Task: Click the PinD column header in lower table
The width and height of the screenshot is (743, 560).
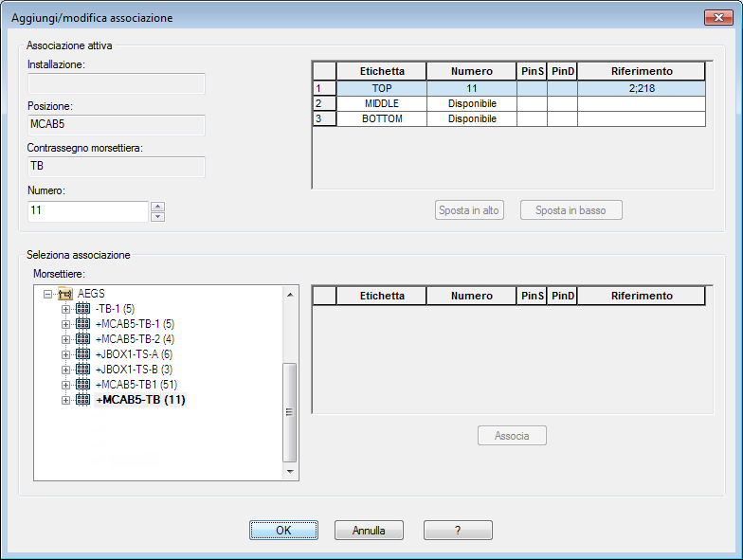Action: [x=563, y=296]
